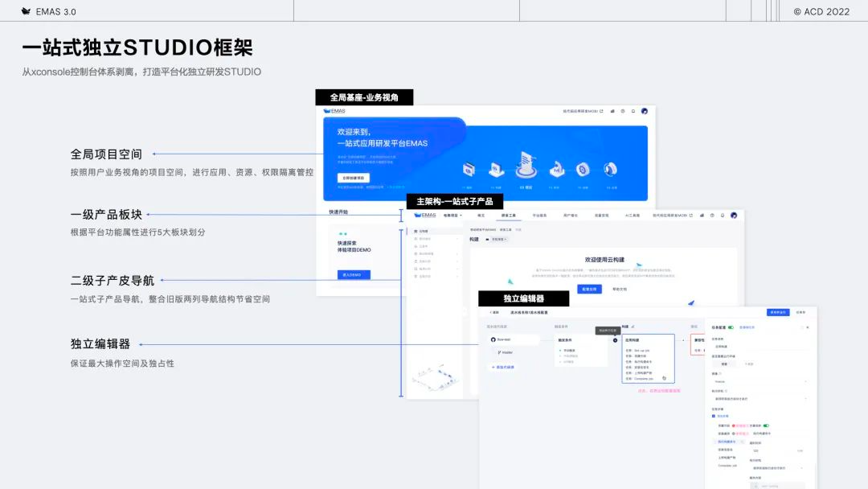Switch to the 概览 tab in main window
This screenshot has width=868, height=489.
point(481,216)
